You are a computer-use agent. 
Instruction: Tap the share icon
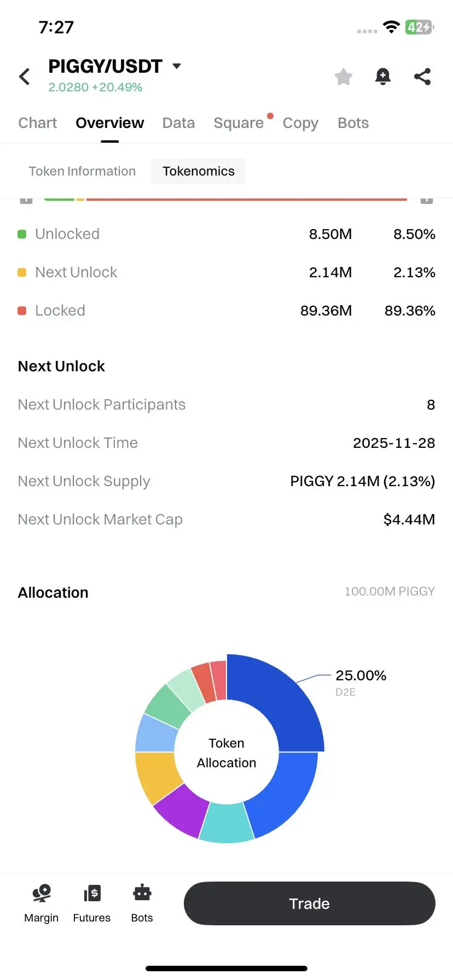[422, 77]
